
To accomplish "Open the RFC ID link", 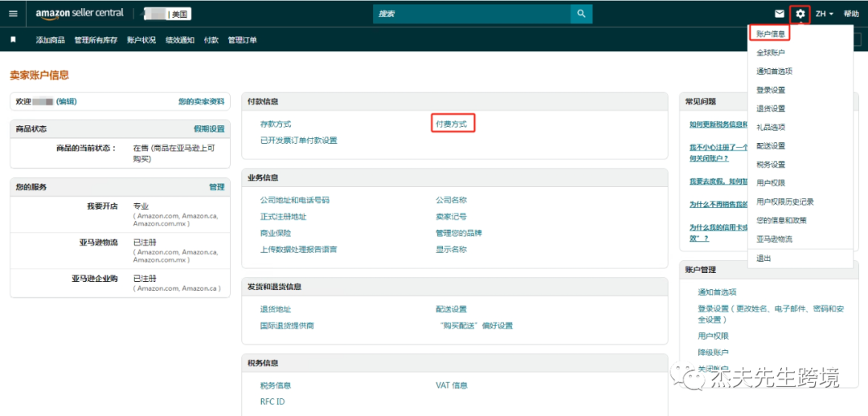I will [x=272, y=402].
